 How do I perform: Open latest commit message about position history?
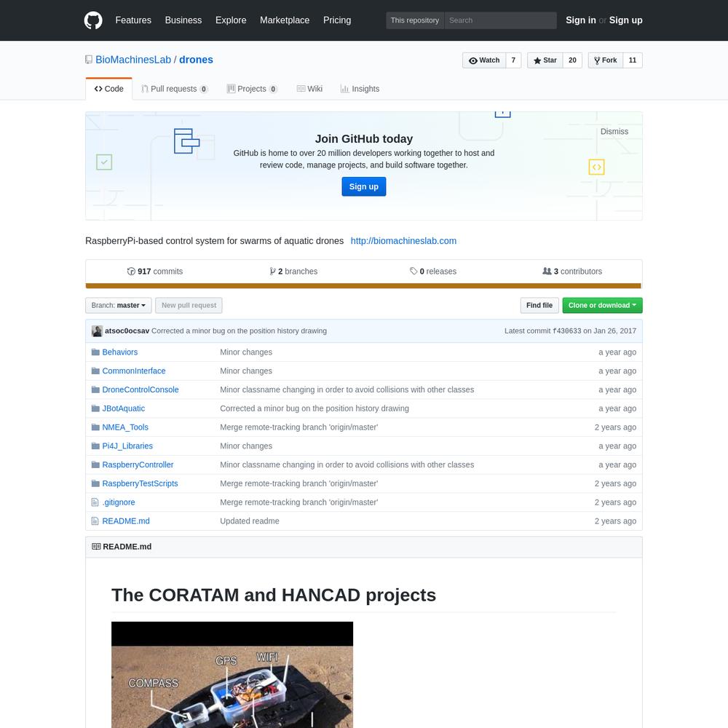(239, 331)
